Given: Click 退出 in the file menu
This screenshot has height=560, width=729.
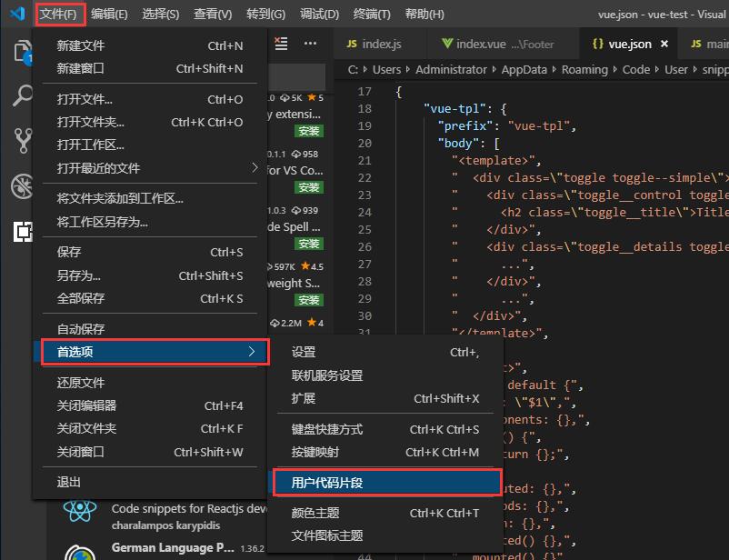Looking at the screenshot, I should pos(150,482).
